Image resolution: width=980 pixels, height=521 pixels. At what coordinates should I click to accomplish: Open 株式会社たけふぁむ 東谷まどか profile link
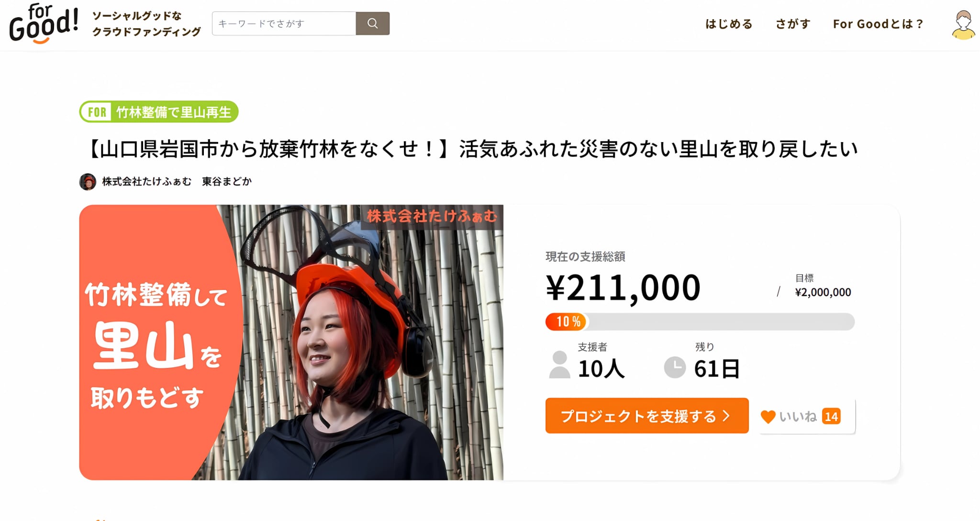tap(177, 182)
